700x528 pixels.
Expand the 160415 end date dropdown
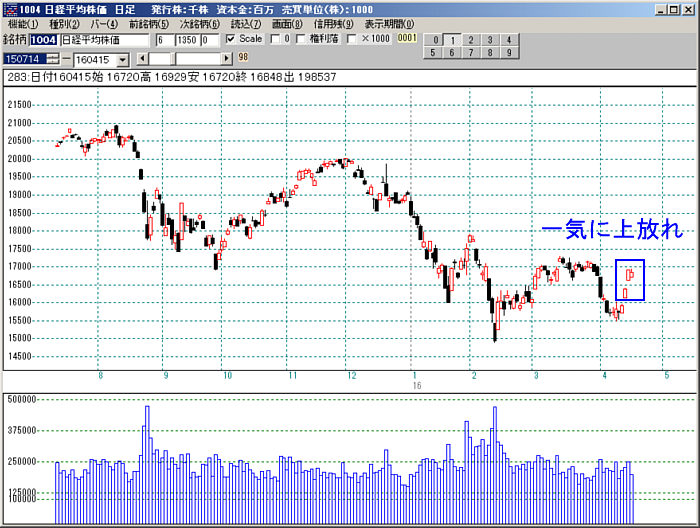122,59
